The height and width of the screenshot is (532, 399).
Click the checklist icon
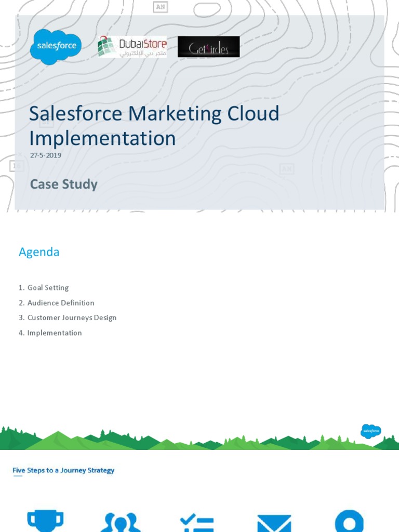pyautogui.click(x=197, y=523)
